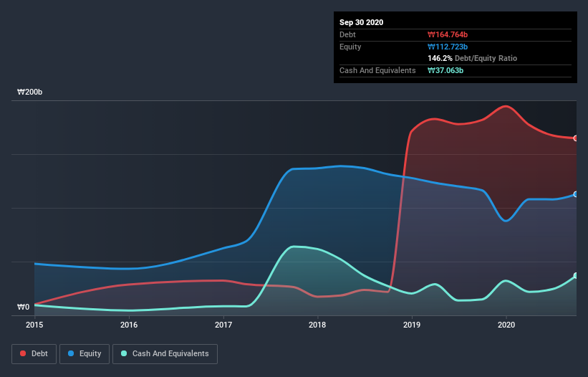Click the Equity label in tooltip

[350, 47]
